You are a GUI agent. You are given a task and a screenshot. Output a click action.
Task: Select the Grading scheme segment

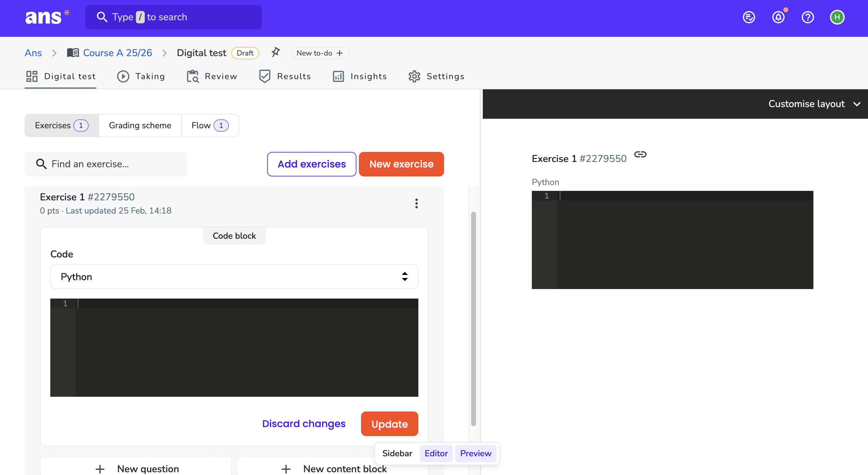click(x=140, y=126)
